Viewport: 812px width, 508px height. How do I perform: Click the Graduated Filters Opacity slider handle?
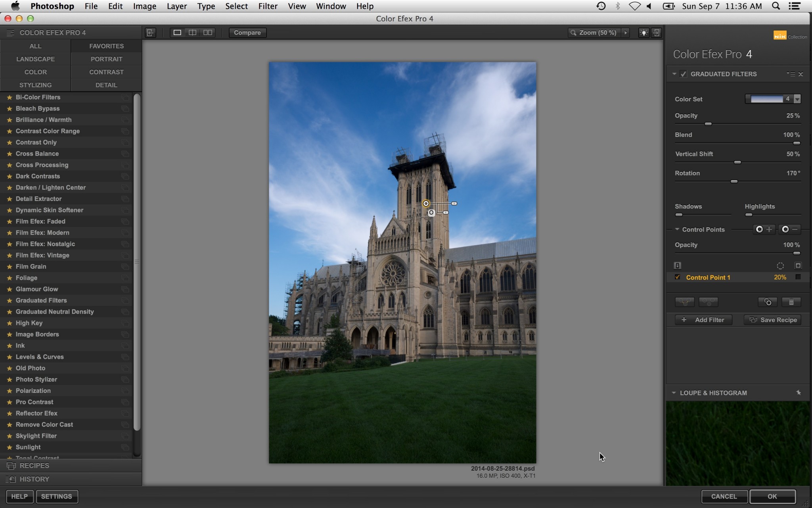pyautogui.click(x=708, y=124)
